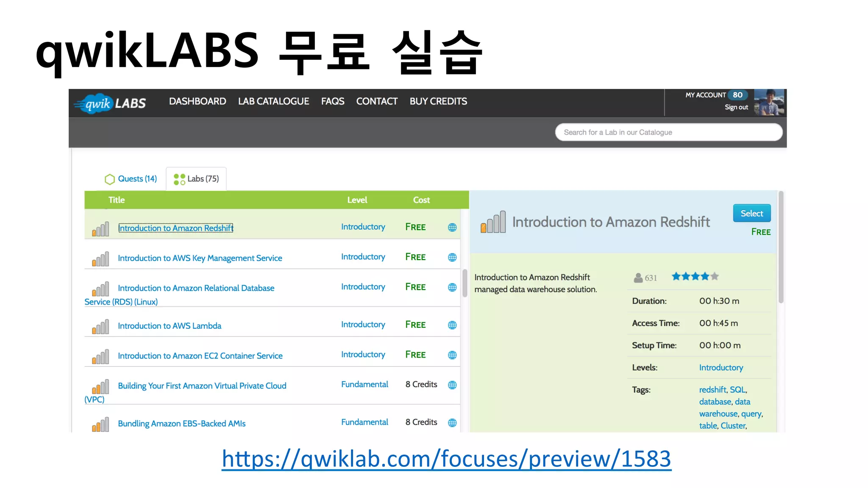Switch to the Labs (75) tab
Screen dimensions: 868x488
[196, 179]
